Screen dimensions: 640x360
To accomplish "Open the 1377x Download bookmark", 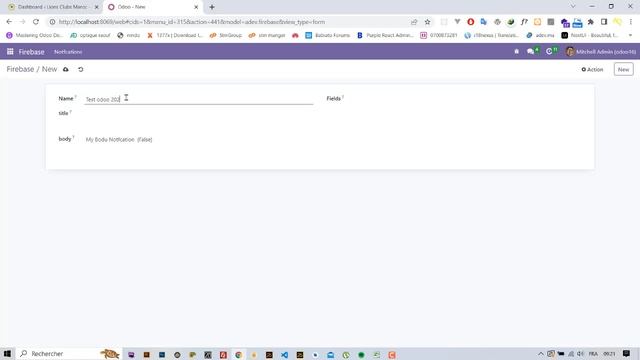I will tap(175, 36).
